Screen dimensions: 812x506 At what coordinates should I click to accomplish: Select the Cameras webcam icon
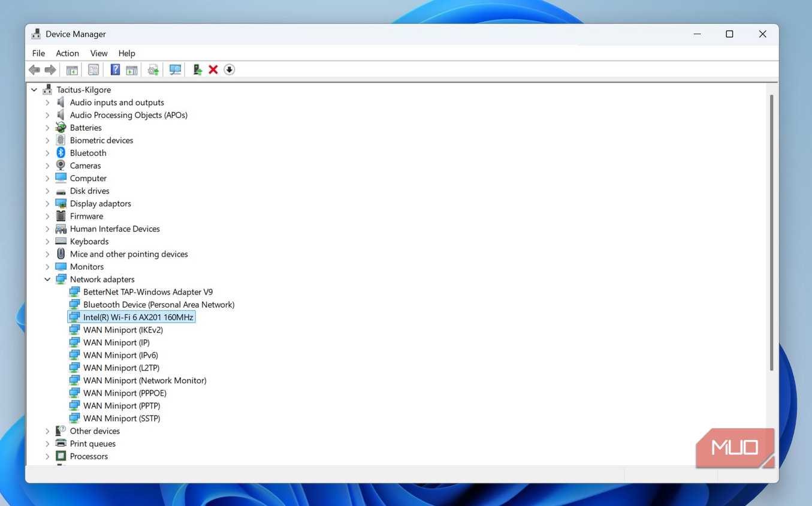[x=61, y=165]
